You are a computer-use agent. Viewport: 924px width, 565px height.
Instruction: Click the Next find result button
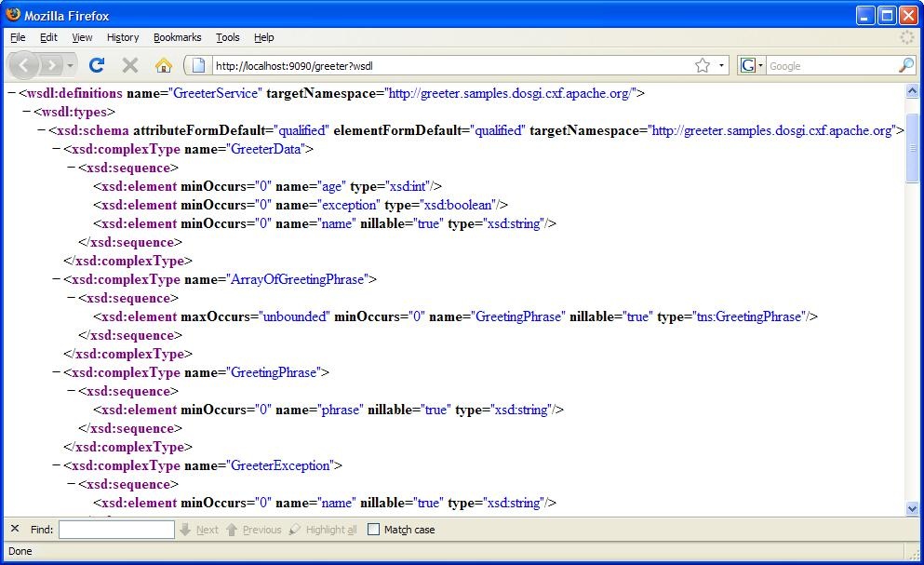click(x=199, y=530)
